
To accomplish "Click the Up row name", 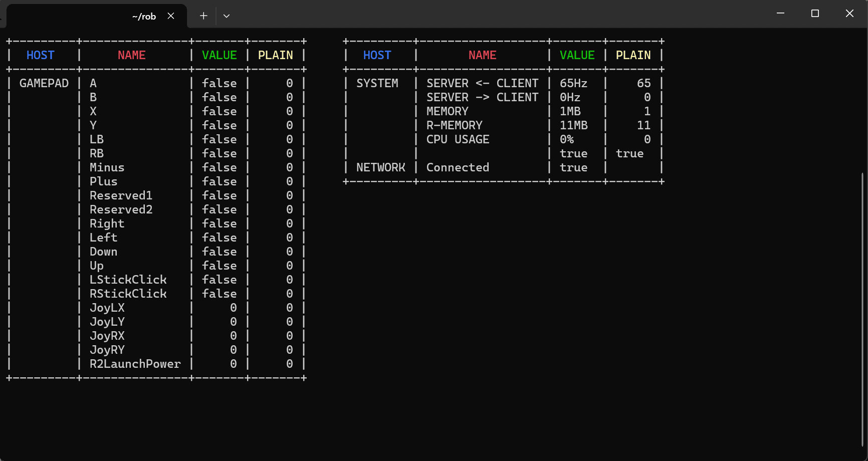I will click(96, 266).
